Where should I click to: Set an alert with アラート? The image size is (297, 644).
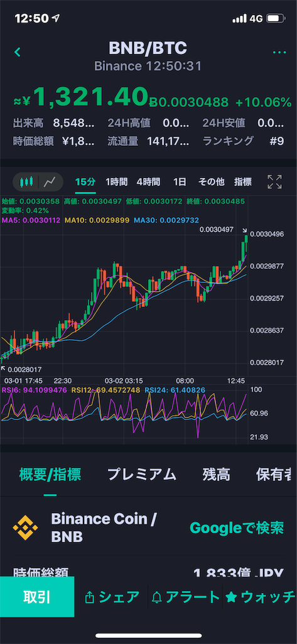(186, 597)
